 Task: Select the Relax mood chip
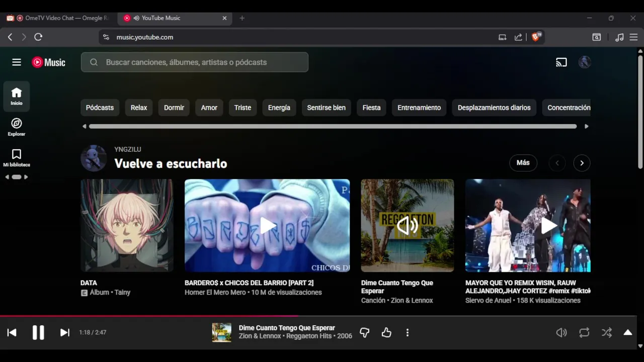coord(139,108)
